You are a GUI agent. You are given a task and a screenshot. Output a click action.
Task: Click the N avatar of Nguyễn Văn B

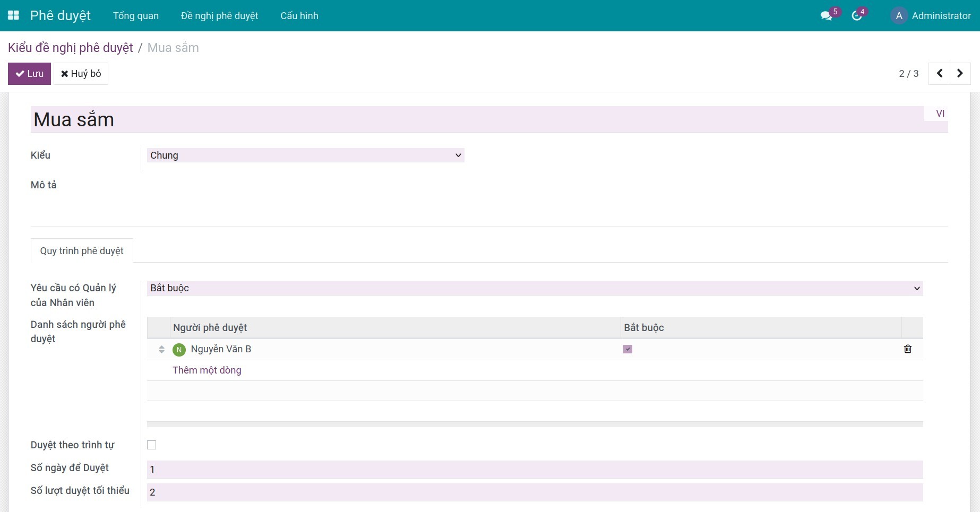coord(179,350)
